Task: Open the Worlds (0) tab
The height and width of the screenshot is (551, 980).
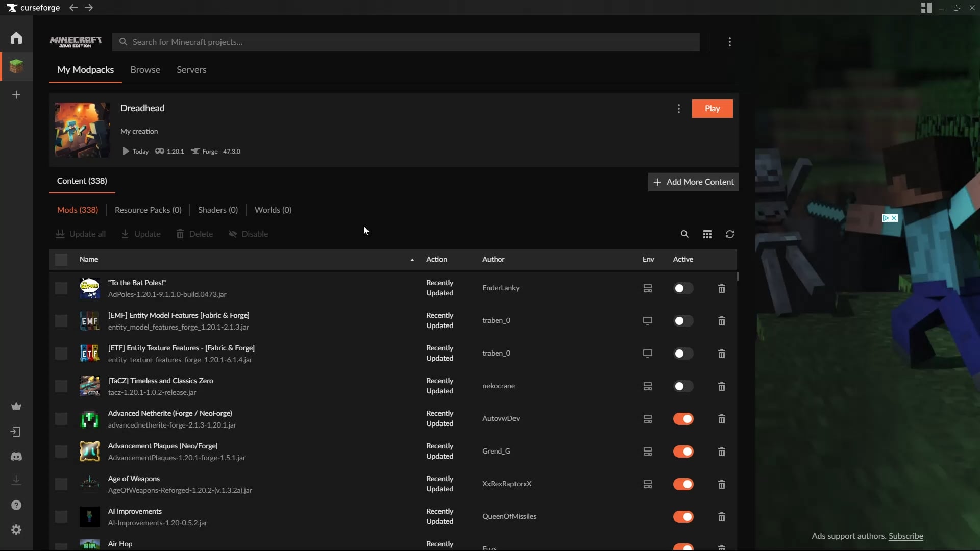Action: [273, 210]
